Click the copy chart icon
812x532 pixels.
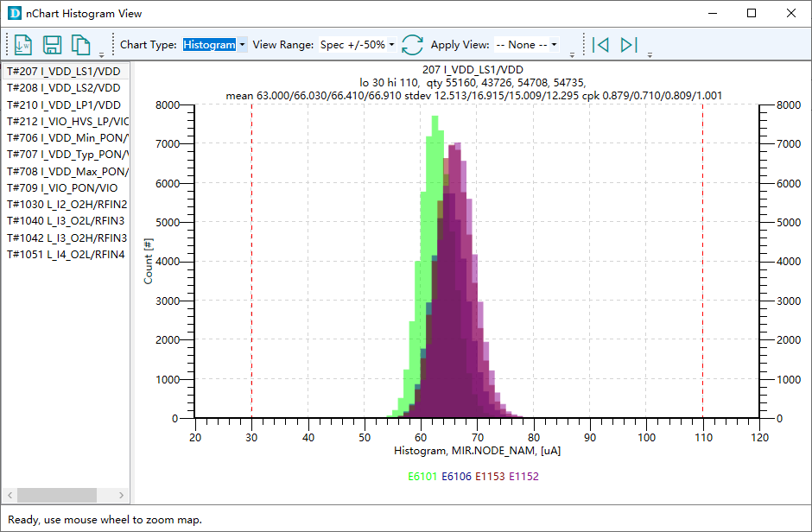[x=80, y=45]
